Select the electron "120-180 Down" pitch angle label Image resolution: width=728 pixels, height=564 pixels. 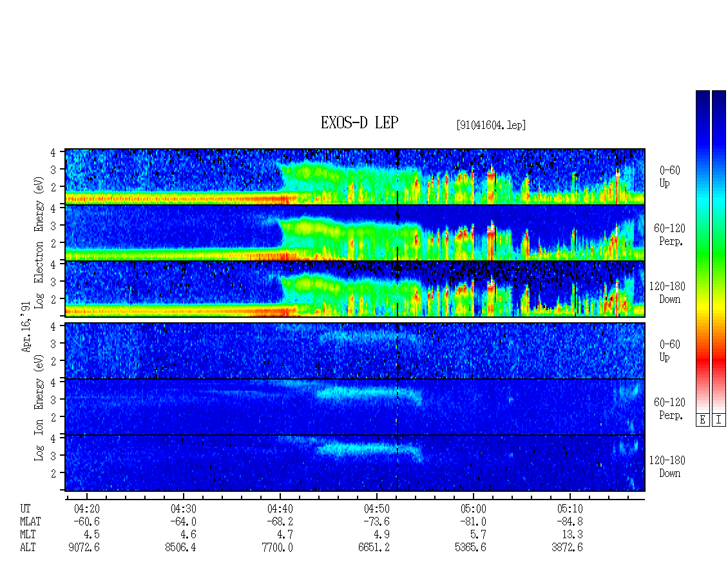[667, 293]
